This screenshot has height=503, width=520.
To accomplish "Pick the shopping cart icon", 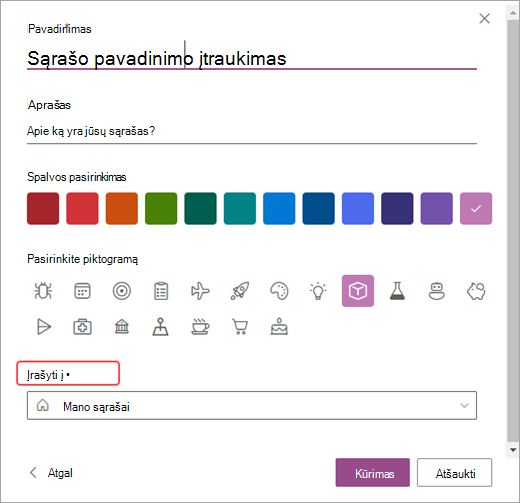I will (240, 327).
